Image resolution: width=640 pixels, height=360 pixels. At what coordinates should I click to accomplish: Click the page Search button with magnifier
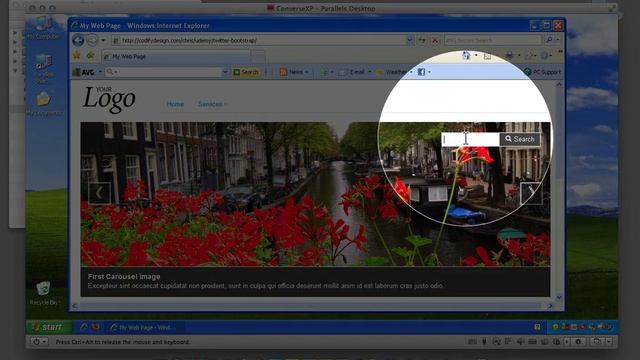pyautogui.click(x=520, y=139)
